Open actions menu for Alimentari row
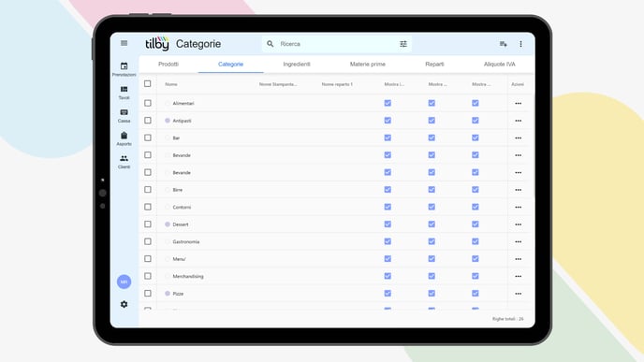Image resolution: width=644 pixels, height=362 pixels. tap(519, 104)
